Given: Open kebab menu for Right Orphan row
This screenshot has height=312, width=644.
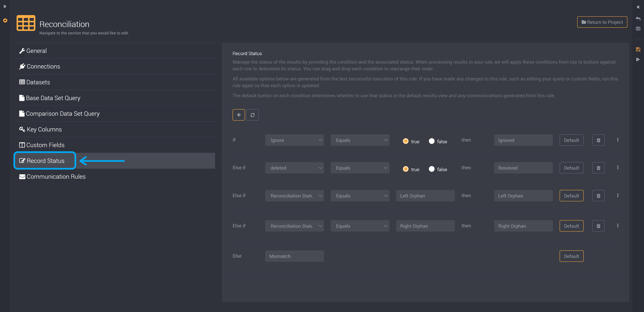Looking at the screenshot, I should click(x=617, y=226).
